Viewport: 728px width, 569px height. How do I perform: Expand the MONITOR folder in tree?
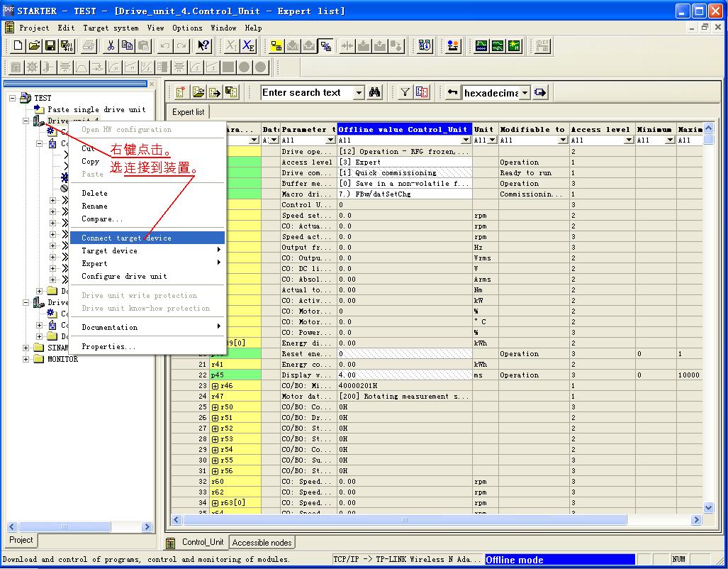[x=27, y=359]
